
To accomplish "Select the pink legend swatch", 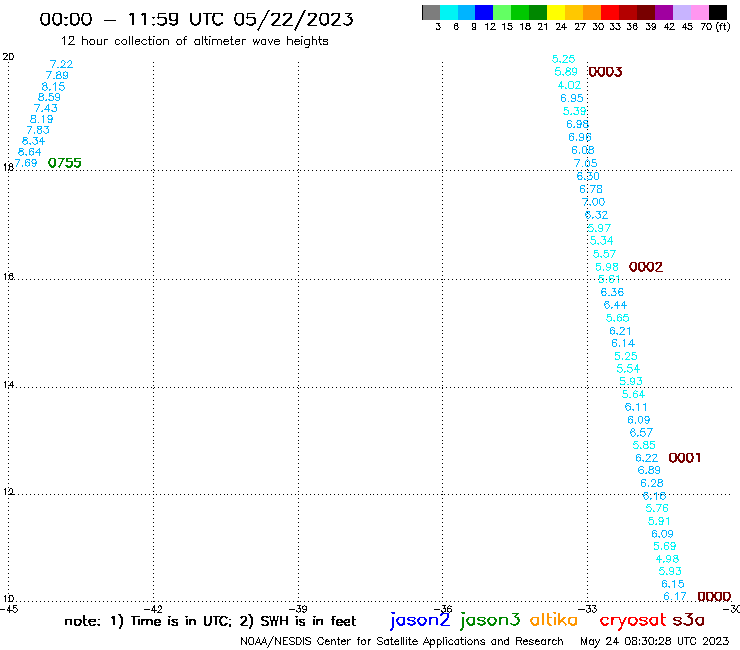I will click(699, 12).
